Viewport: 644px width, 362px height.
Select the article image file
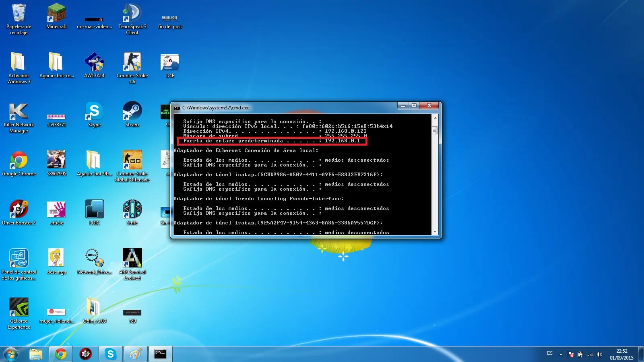tap(56, 213)
